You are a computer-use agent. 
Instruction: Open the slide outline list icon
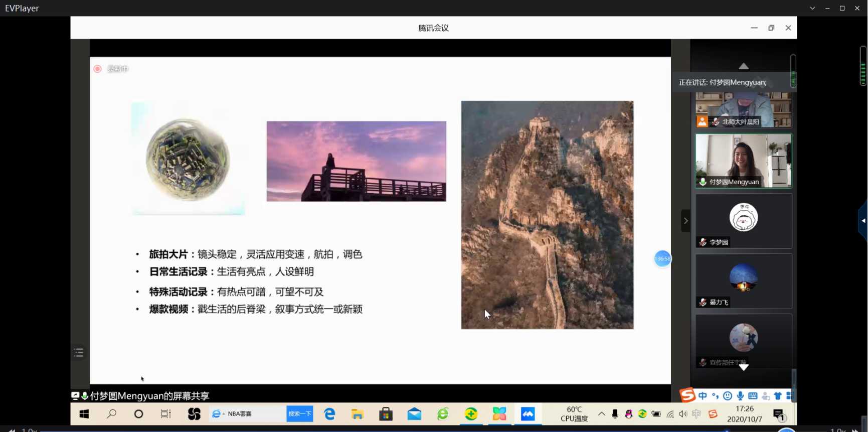click(79, 353)
